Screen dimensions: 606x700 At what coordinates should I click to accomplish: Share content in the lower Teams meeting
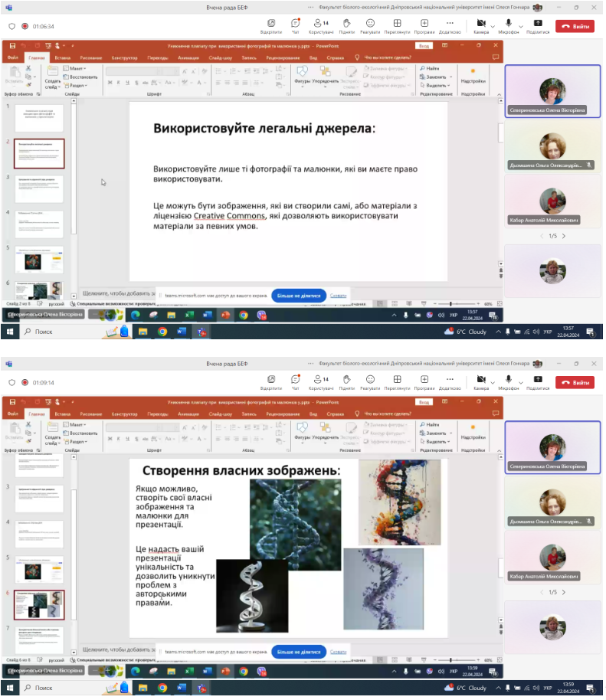[x=538, y=382]
